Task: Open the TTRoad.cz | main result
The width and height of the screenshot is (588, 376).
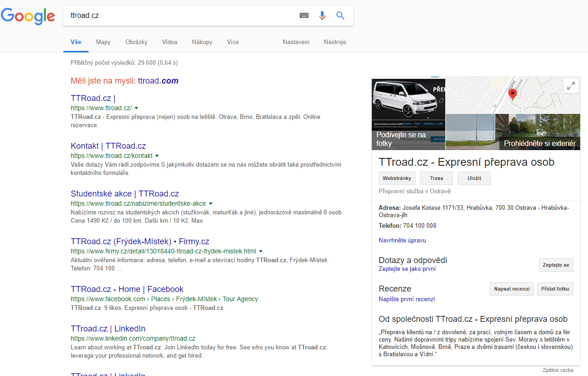Action: tap(93, 98)
